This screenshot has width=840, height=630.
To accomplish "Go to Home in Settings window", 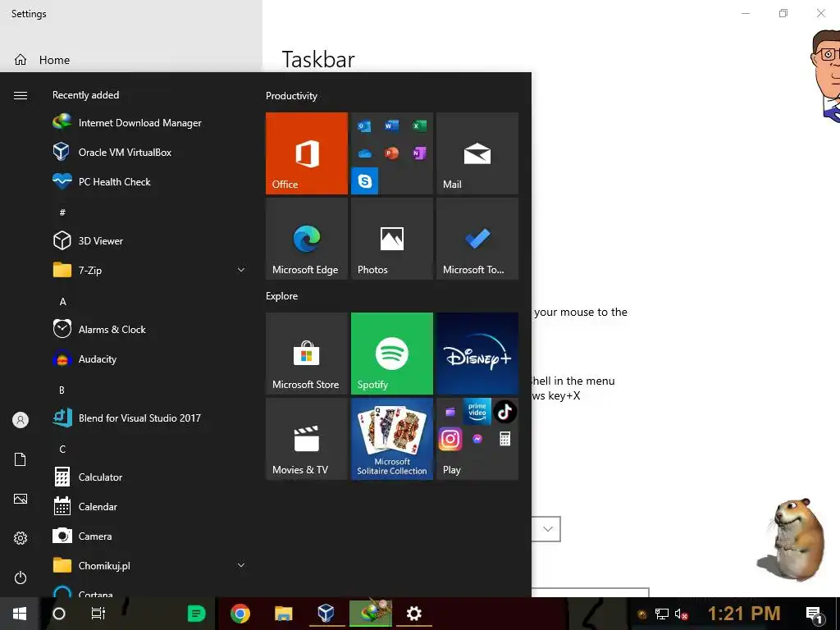I will (x=43, y=60).
